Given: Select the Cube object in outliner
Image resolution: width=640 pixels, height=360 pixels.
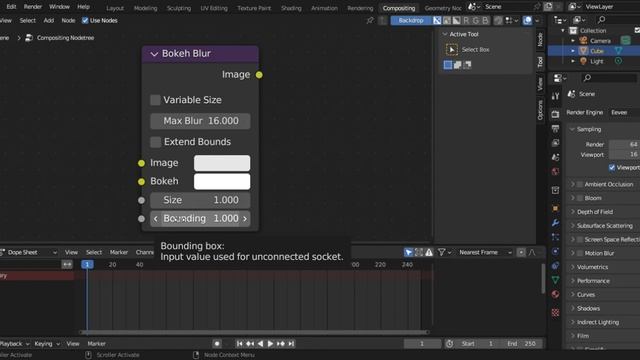Looking at the screenshot, I should pyautogui.click(x=596, y=51).
